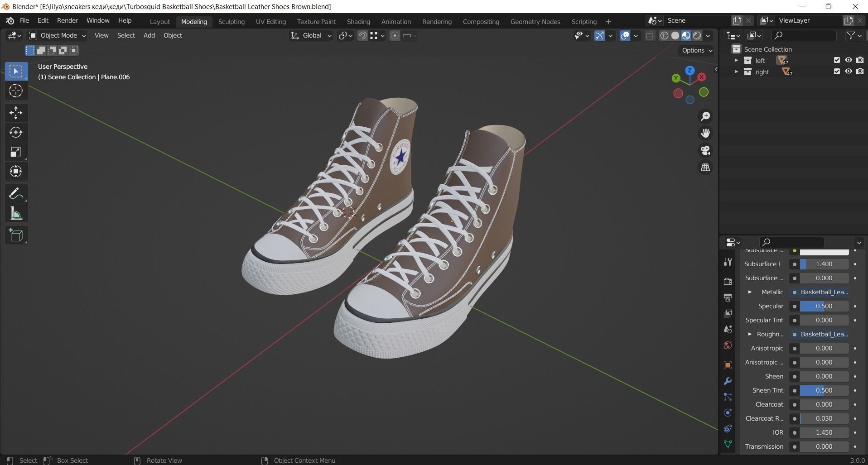The height and width of the screenshot is (465, 868).
Task: Open the Global transform orientation dropdown
Action: [x=311, y=36]
